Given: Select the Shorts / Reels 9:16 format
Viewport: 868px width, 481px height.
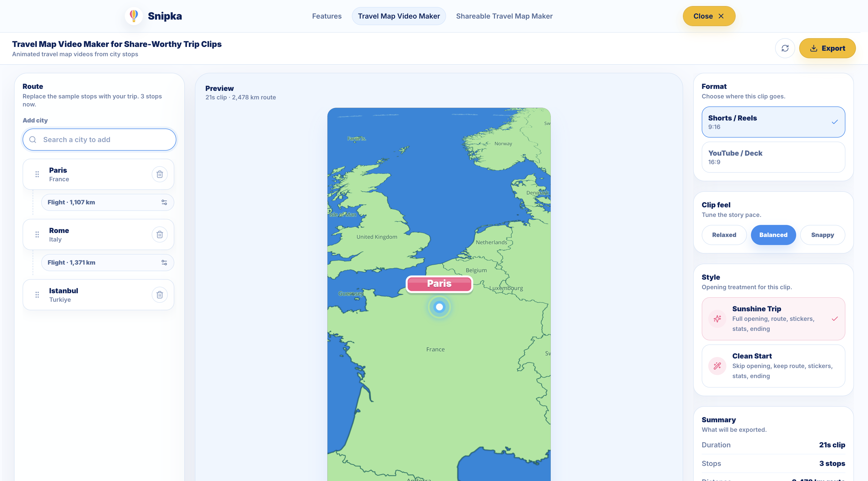Looking at the screenshot, I should point(773,122).
